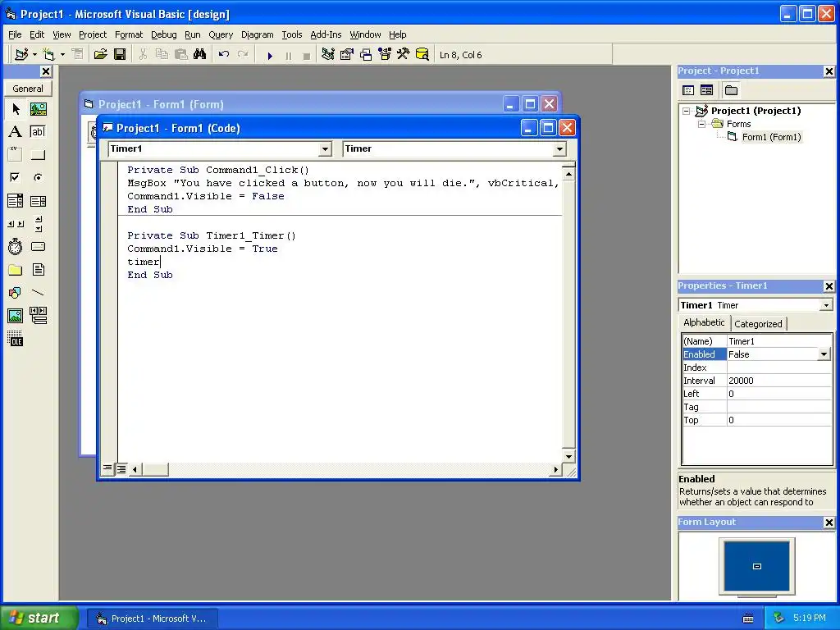The width and height of the screenshot is (840, 630).
Task: Open the Project menu
Action: (93, 34)
